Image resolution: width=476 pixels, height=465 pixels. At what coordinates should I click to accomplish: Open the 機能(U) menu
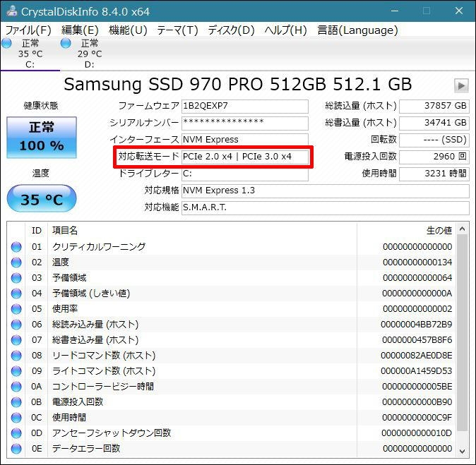(x=128, y=30)
